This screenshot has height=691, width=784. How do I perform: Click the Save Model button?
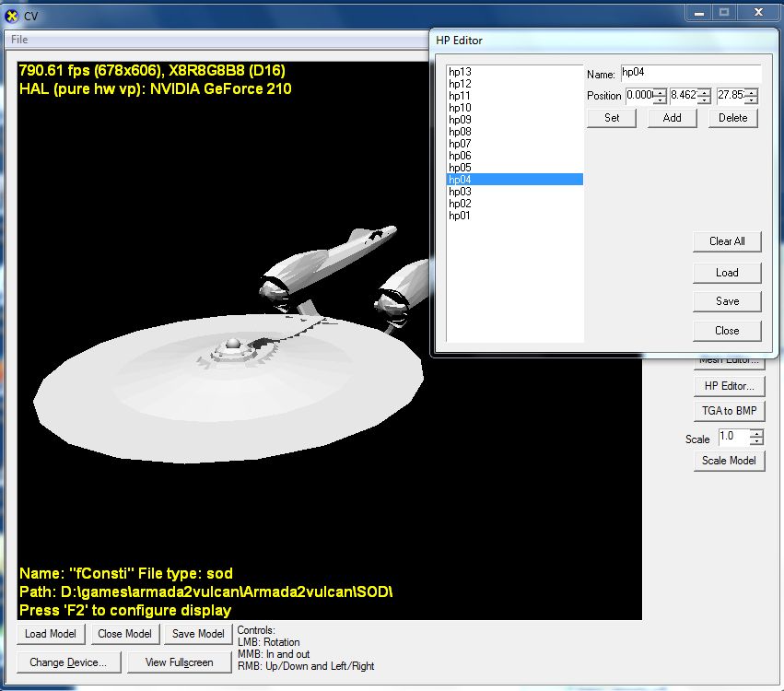[x=198, y=634]
